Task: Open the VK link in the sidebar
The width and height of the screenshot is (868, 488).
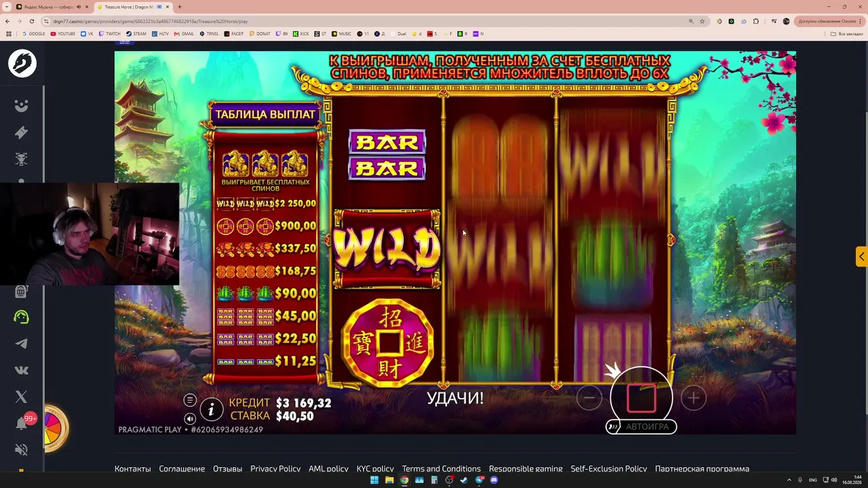Action: pyautogui.click(x=22, y=370)
